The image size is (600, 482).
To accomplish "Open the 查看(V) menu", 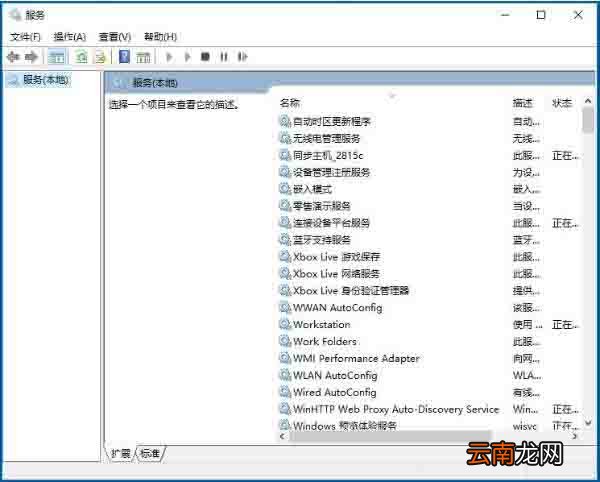I will [115, 37].
